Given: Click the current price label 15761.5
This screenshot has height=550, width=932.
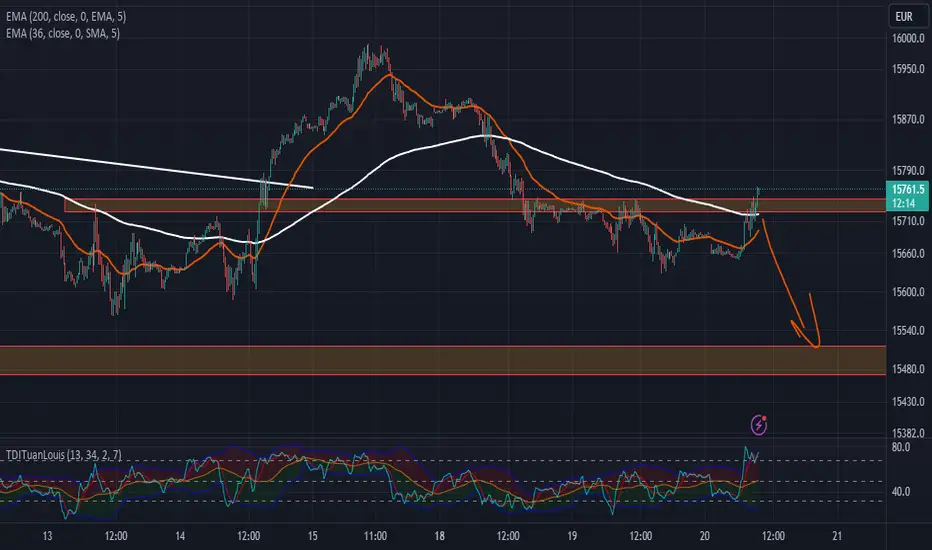Looking at the screenshot, I should pyautogui.click(x=908, y=190).
